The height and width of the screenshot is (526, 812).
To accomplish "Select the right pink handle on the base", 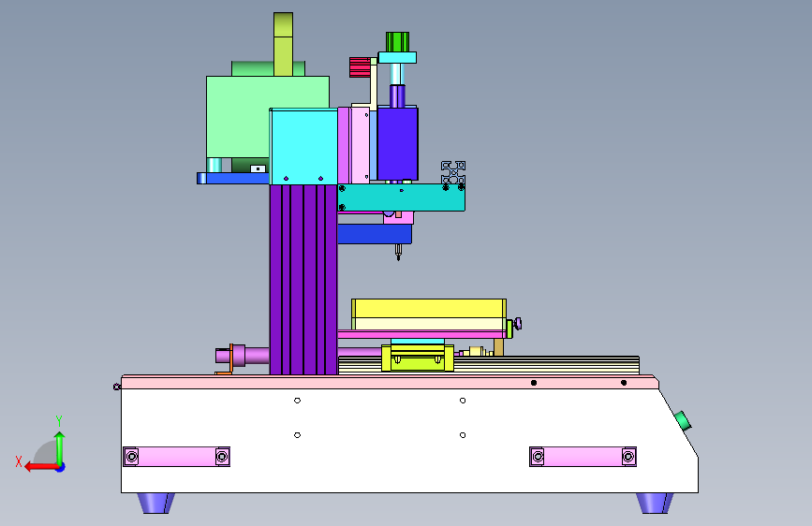I will (x=583, y=457).
